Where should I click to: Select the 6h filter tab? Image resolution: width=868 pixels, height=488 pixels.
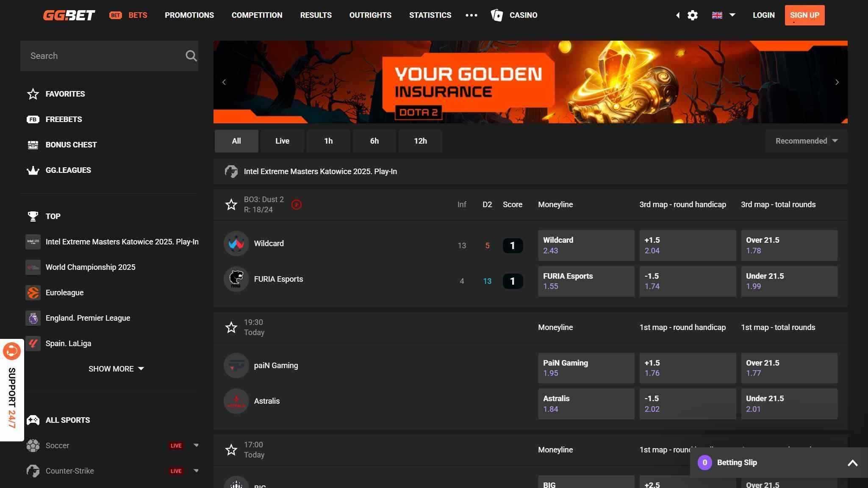pos(374,141)
